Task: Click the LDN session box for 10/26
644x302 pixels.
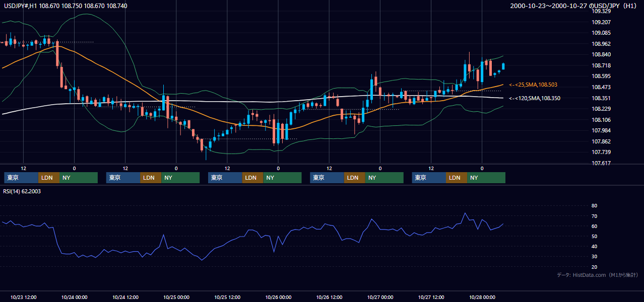Action: [x=355, y=178]
